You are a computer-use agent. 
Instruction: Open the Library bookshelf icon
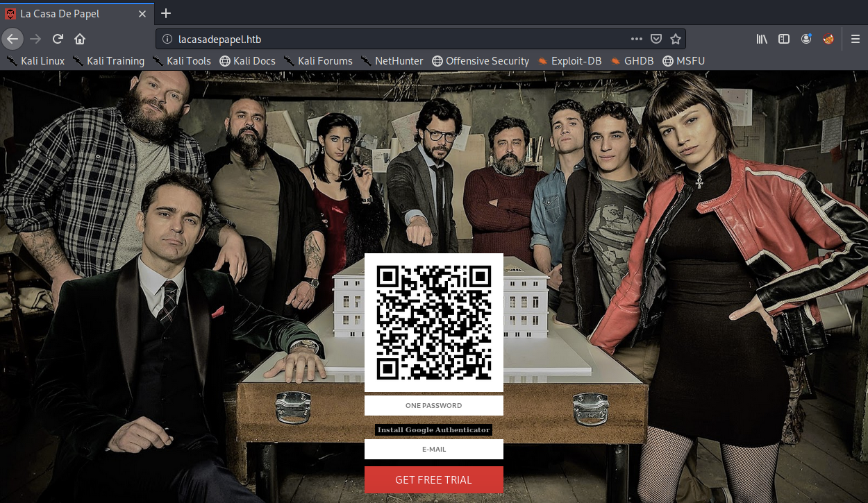click(762, 39)
